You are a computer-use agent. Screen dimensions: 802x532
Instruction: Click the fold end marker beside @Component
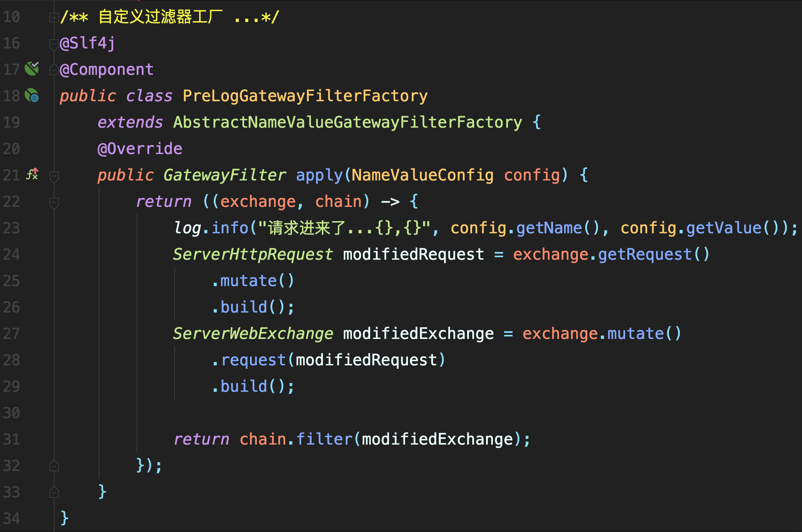pyautogui.click(x=54, y=70)
